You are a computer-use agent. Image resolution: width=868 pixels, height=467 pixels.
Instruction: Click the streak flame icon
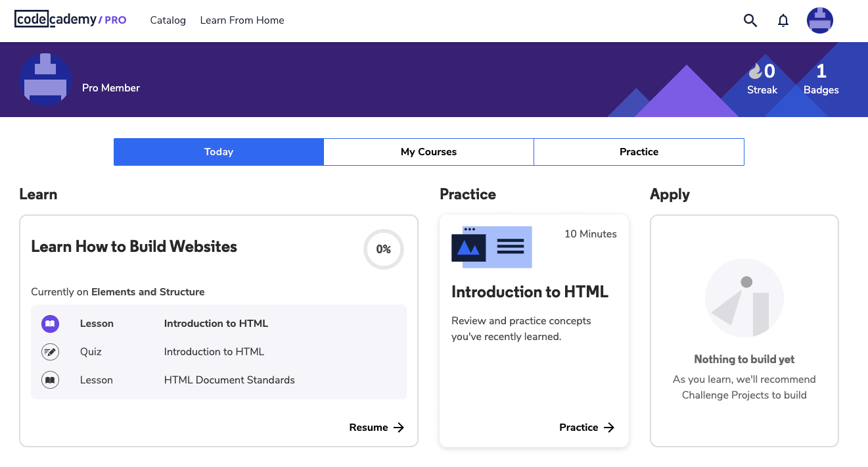click(x=755, y=70)
